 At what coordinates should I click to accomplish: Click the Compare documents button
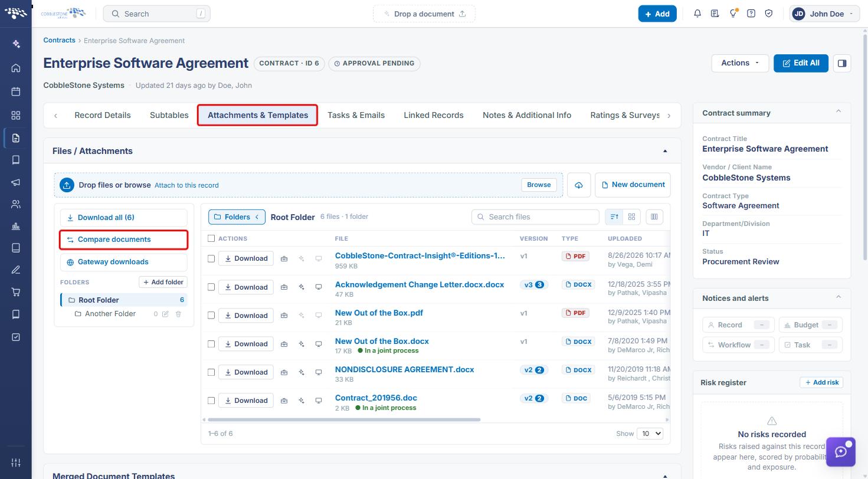124,239
